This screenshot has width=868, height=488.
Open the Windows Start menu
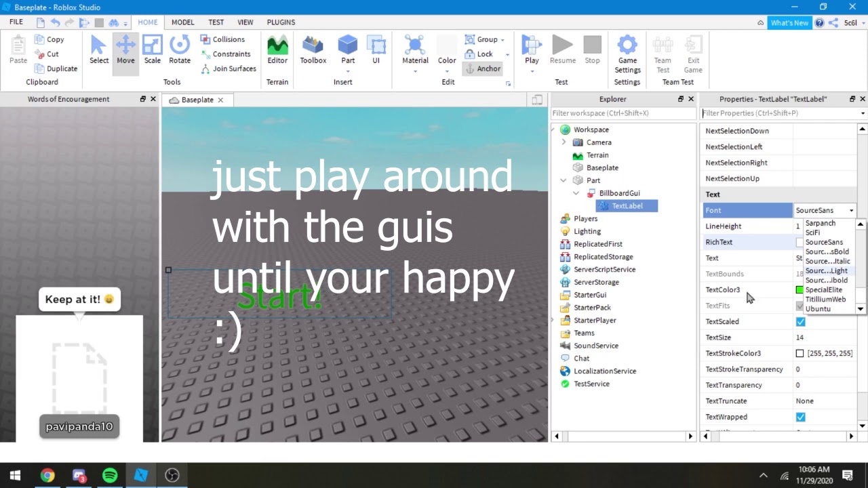click(16, 475)
